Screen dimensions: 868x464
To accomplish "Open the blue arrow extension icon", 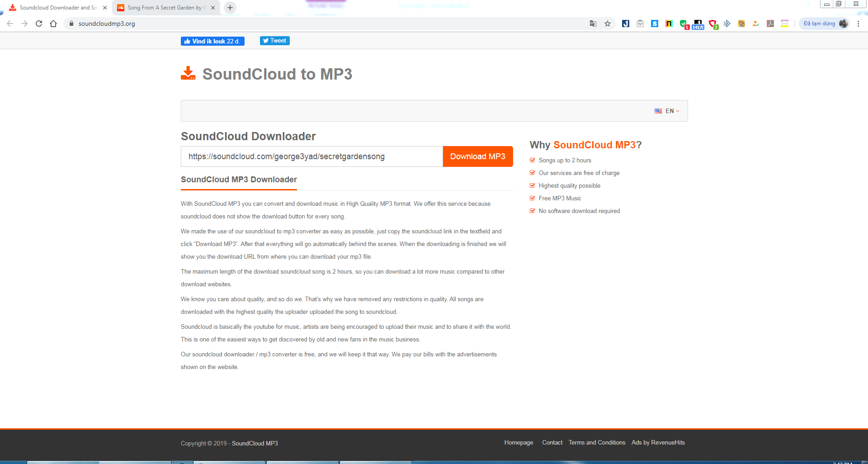I will [727, 24].
